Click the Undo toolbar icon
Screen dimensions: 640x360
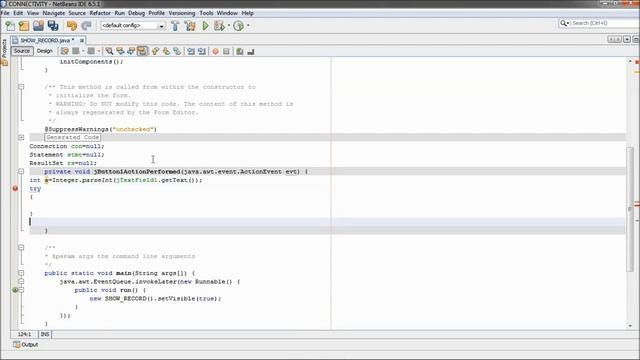coord(72,26)
